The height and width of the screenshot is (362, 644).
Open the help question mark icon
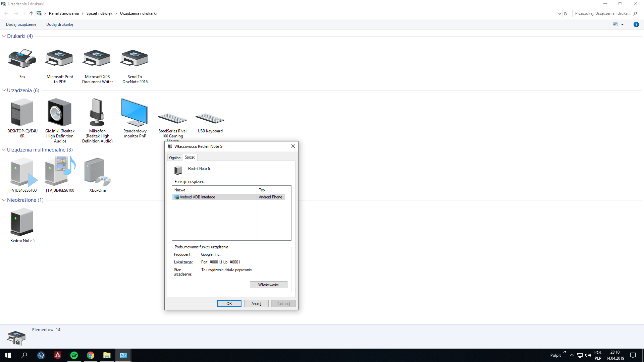click(x=636, y=24)
